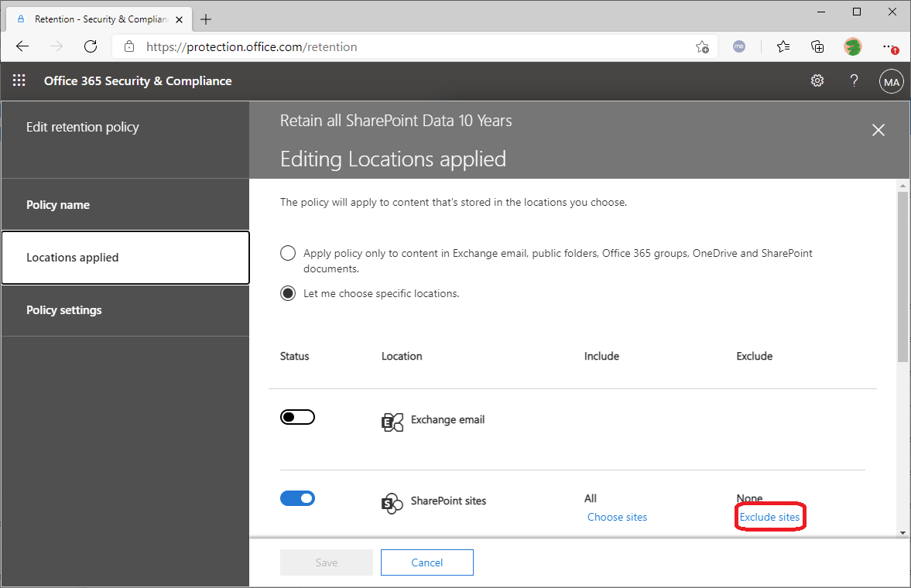This screenshot has height=588, width=911.
Task: Open the Locations applied step
Action: [x=125, y=258]
